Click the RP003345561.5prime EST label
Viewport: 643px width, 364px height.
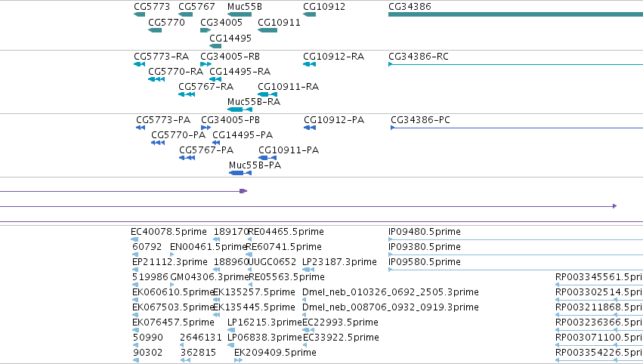click(599, 277)
